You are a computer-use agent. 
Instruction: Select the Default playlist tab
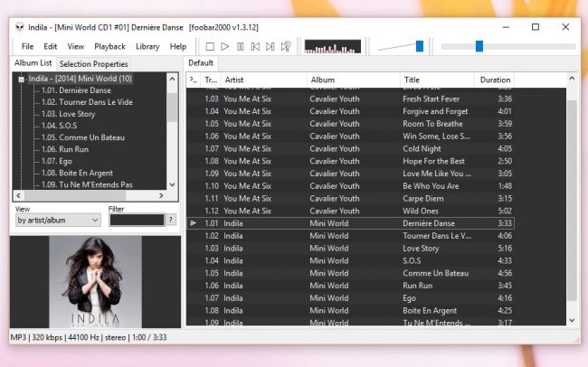[x=201, y=63]
